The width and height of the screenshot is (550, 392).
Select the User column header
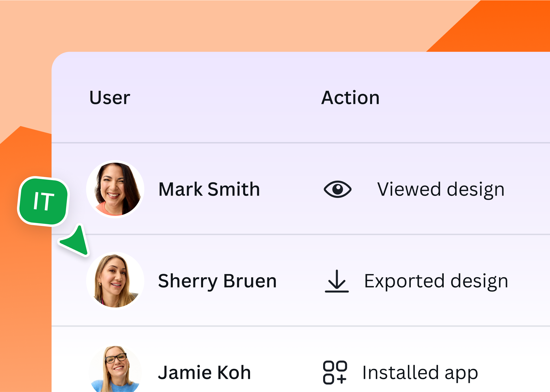click(x=110, y=98)
